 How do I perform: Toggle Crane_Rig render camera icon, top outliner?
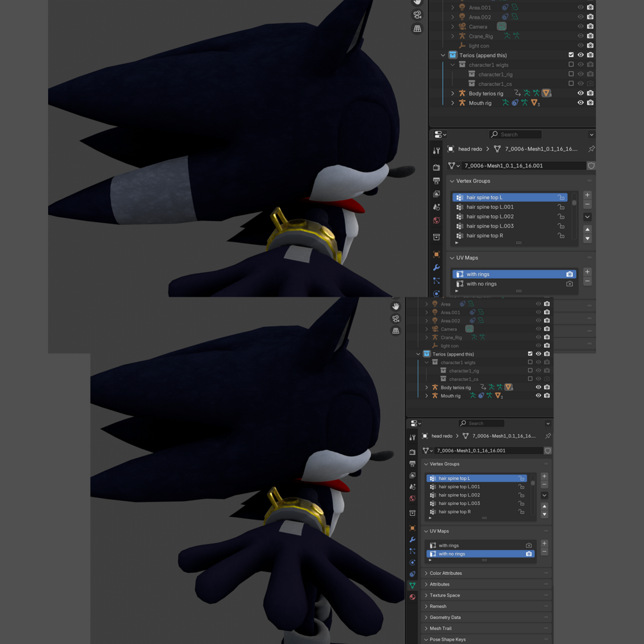[x=590, y=36]
